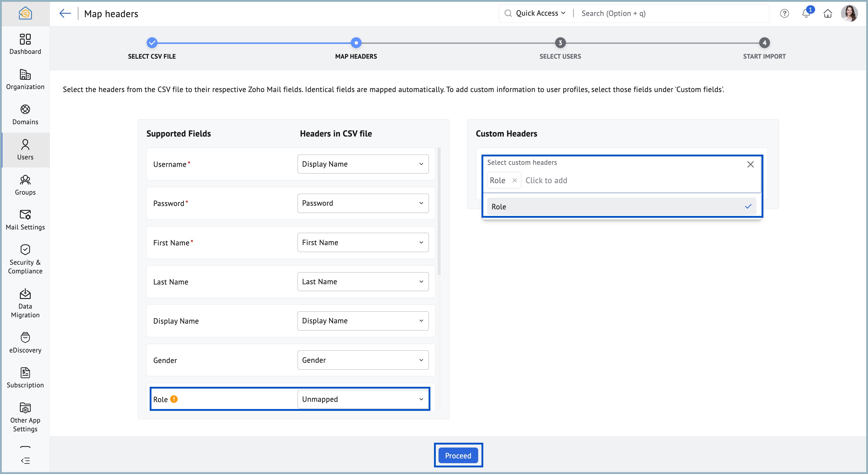
Task: Expand the Quick Access dropdown
Action: coord(540,14)
